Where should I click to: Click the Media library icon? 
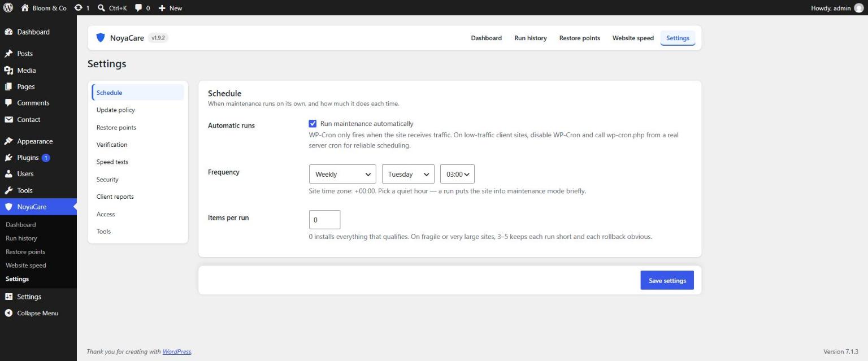[x=8, y=71]
